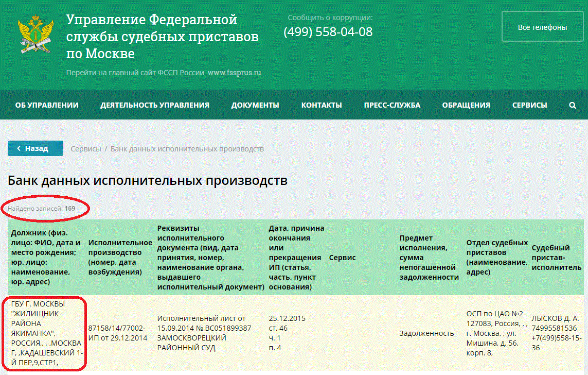This screenshot has width=588, height=375.
Task: Click the ОСП по ЦАО №2 address cell
Action: (497, 333)
